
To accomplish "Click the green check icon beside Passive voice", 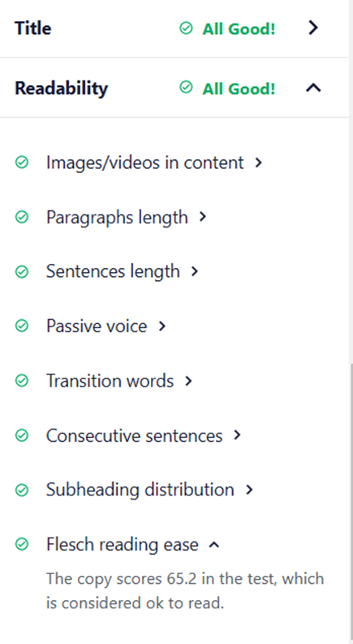I will point(22,326).
